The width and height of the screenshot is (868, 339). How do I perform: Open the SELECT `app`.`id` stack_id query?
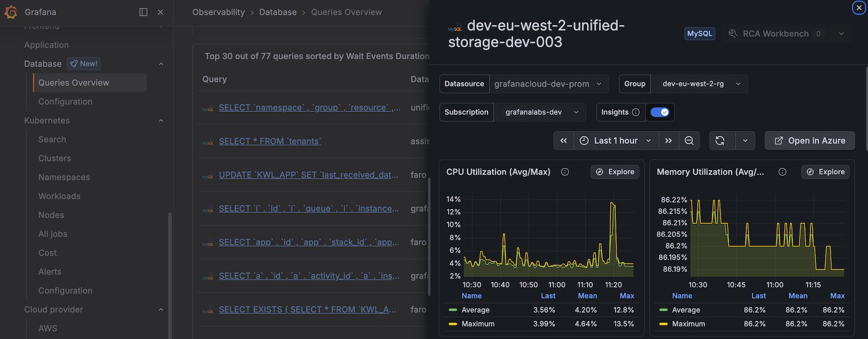tap(309, 242)
